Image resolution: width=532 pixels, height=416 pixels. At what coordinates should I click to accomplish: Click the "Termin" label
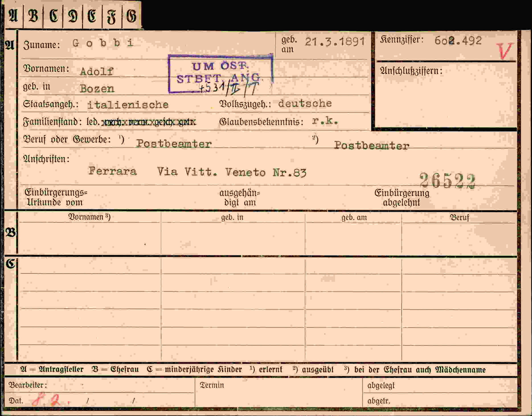coord(212,385)
